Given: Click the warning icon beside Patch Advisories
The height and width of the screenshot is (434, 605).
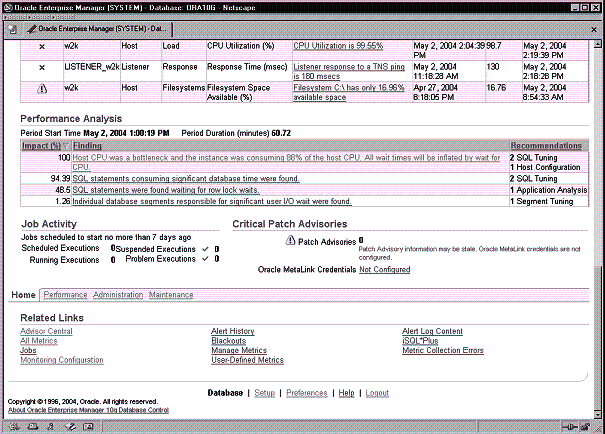Looking at the screenshot, I should pos(290,241).
